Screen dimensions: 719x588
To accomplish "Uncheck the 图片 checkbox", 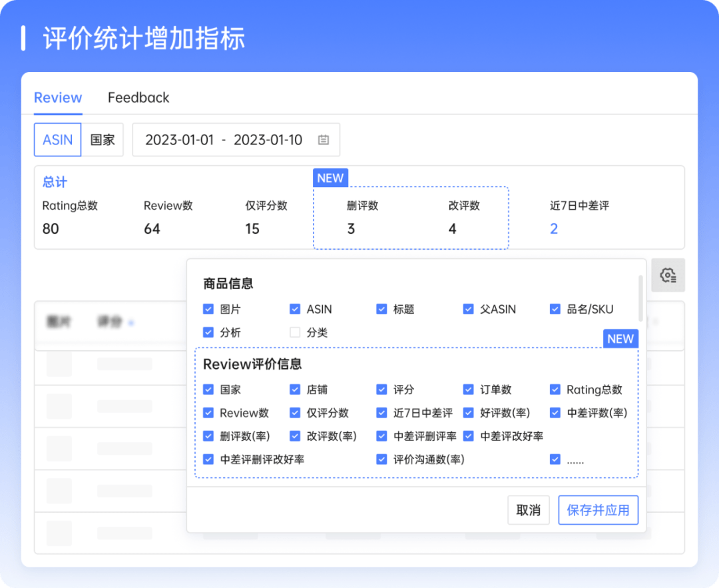I will (x=208, y=309).
